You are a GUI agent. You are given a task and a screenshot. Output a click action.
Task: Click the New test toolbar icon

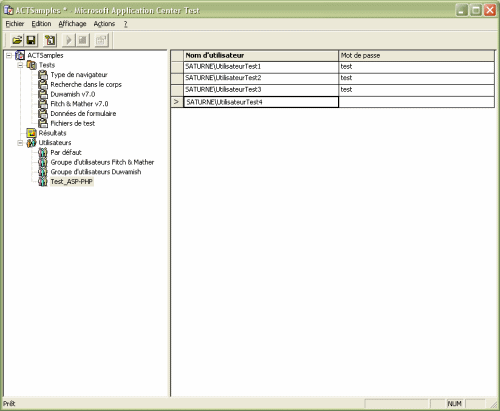pos(50,40)
